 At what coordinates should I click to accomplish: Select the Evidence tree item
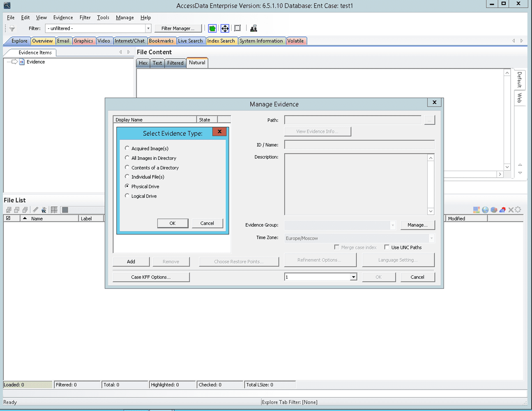pos(35,62)
